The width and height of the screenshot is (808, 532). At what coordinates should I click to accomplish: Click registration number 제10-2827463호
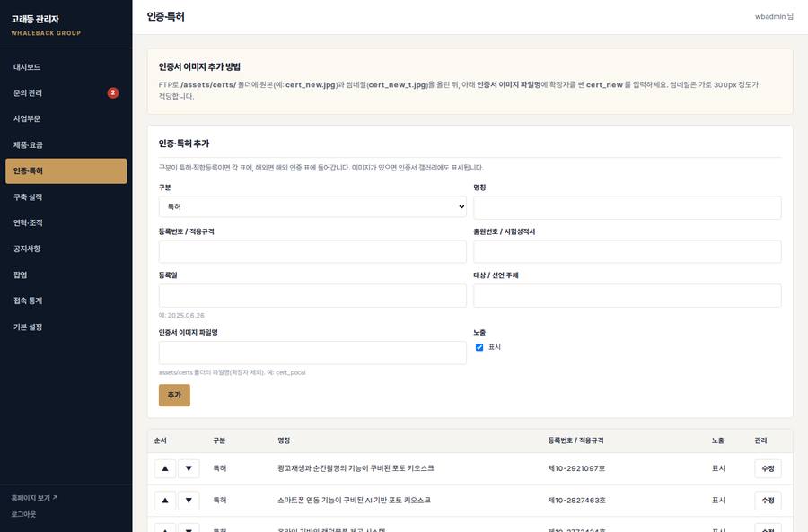576,500
